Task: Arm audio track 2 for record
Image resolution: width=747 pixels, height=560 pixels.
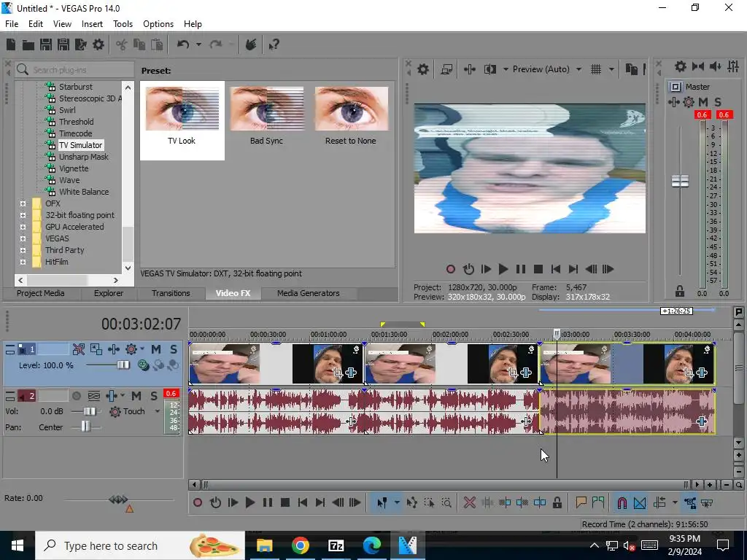Action: (76, 396)
